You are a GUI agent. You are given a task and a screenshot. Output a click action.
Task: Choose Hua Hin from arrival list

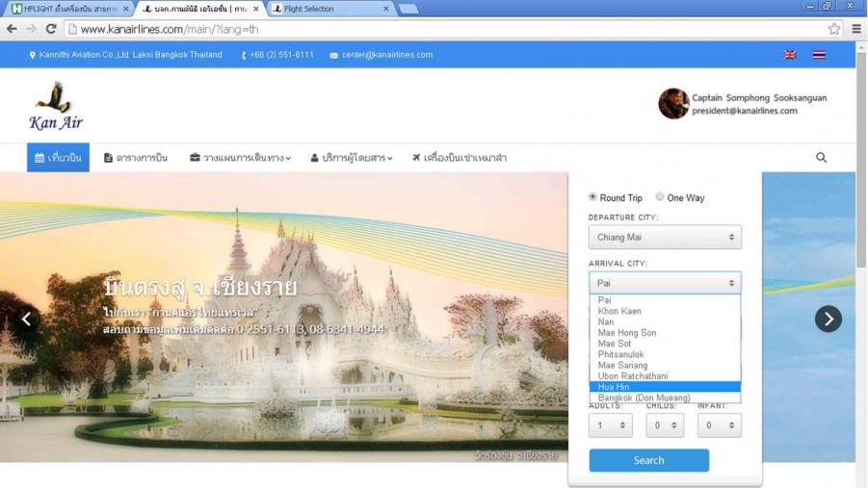[614, 387]
